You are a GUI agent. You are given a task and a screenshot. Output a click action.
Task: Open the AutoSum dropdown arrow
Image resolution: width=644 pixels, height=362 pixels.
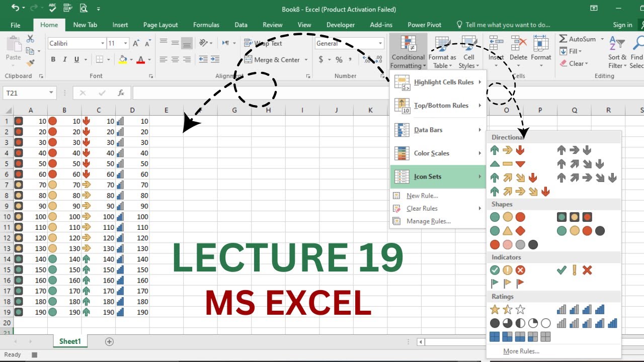click(x=602, y=39)
